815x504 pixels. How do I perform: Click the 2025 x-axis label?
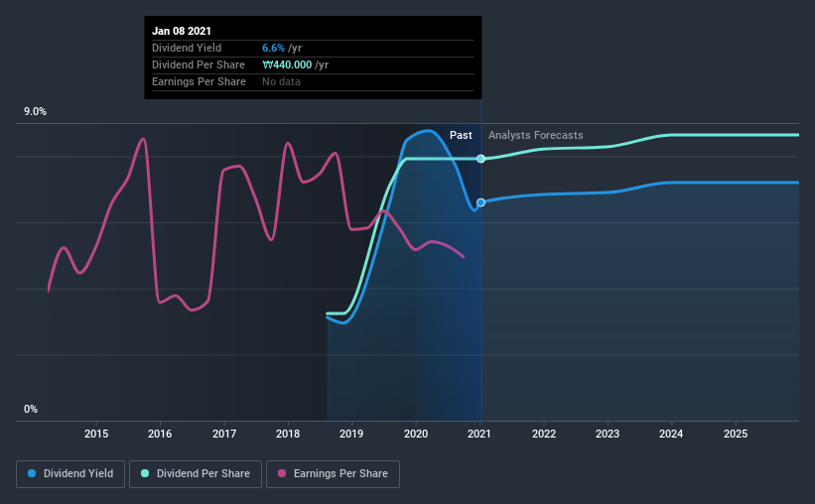coord(736,434)
